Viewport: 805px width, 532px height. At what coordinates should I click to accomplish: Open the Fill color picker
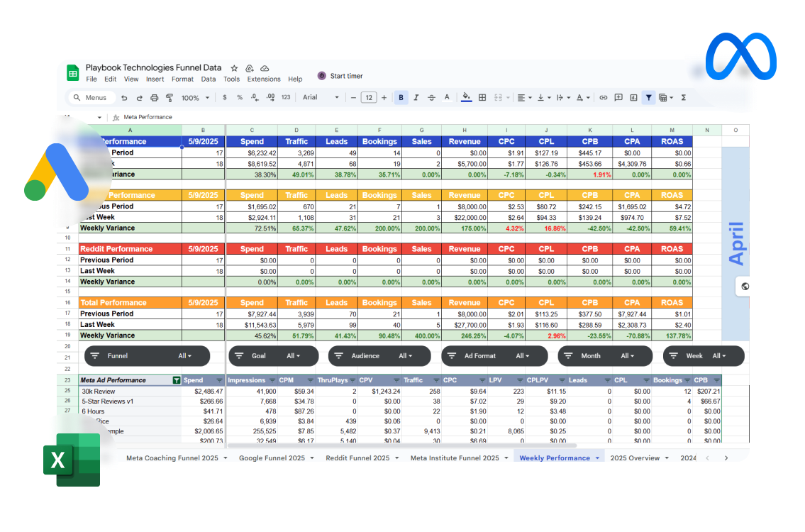[x=466, y=98]
